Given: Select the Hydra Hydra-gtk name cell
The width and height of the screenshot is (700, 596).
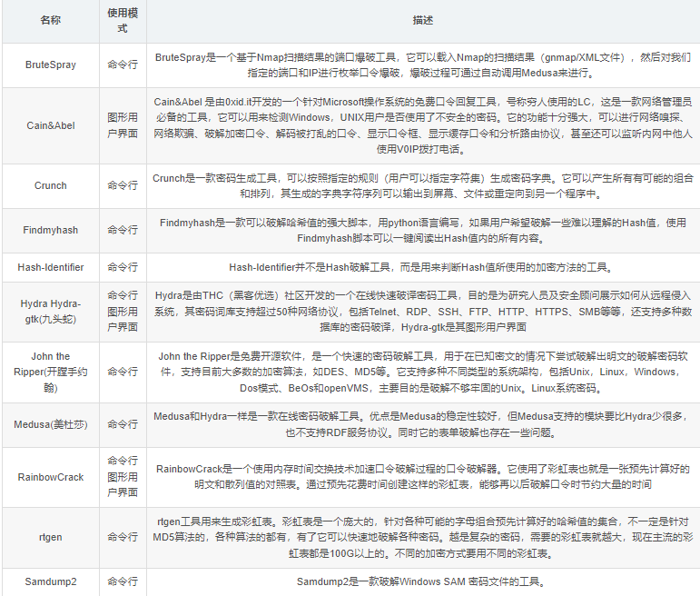Looking at the screenshot, I should [51, 312].
